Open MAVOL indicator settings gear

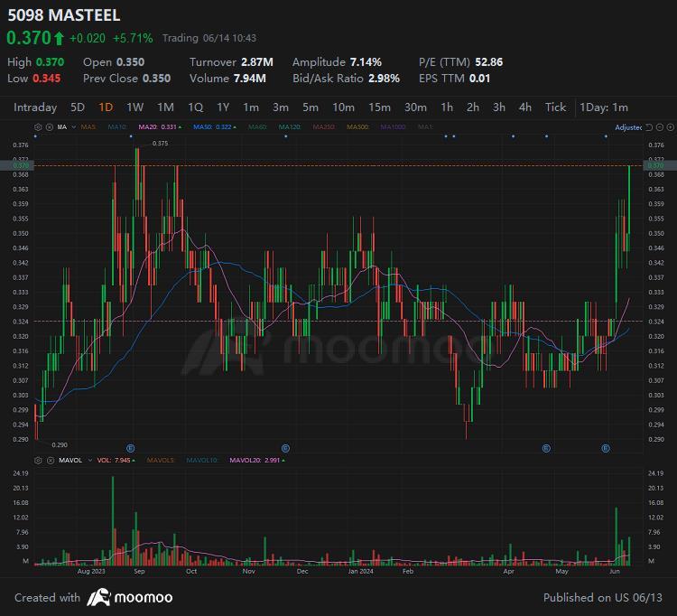click(x=38, y=461)
